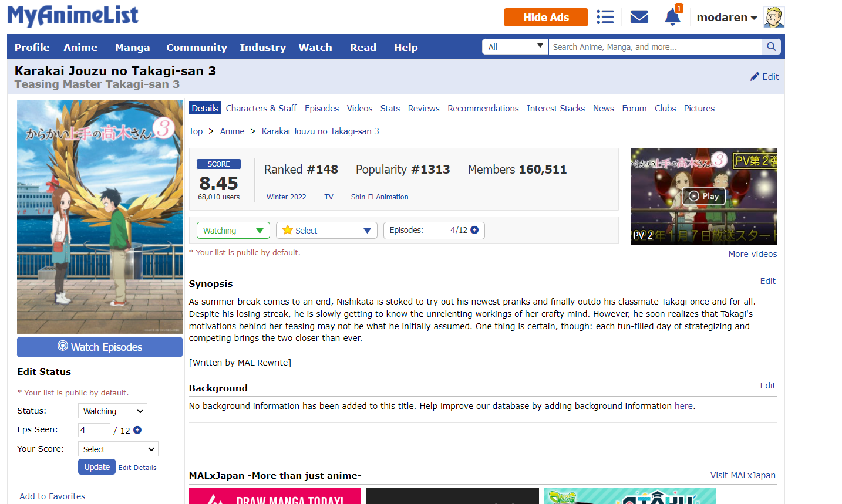Viewport: 842px width, 504px height.
Task: Open the More videos link
Action: 753,254
